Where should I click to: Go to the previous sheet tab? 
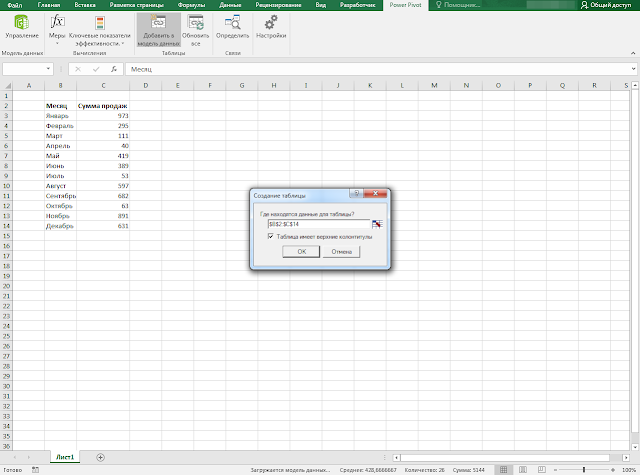(15, 457)
